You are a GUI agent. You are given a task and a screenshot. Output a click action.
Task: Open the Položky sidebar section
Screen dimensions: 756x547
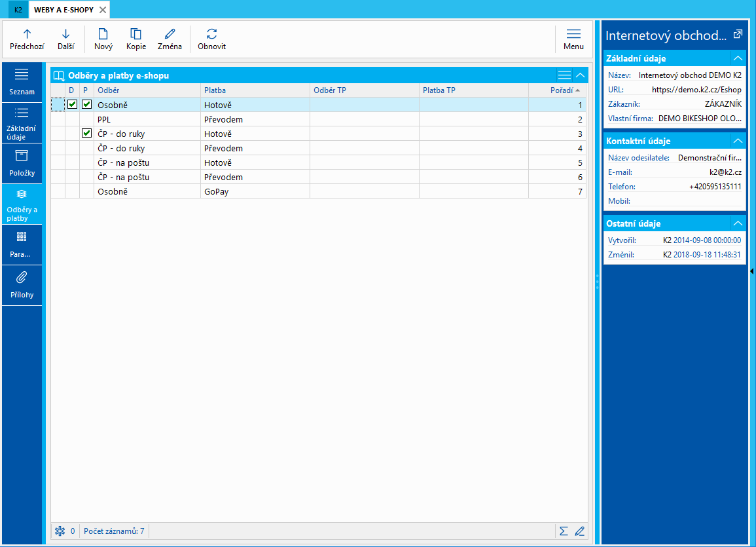click(22, 162)
